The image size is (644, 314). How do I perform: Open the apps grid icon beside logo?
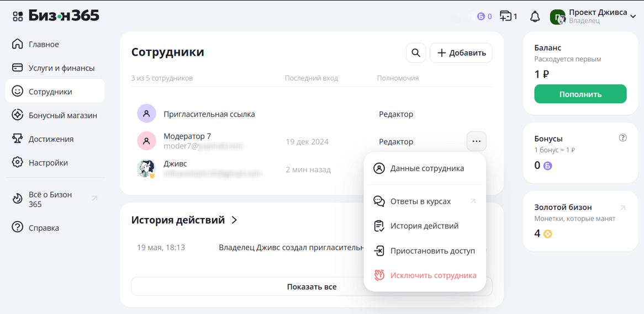[18, 17]
